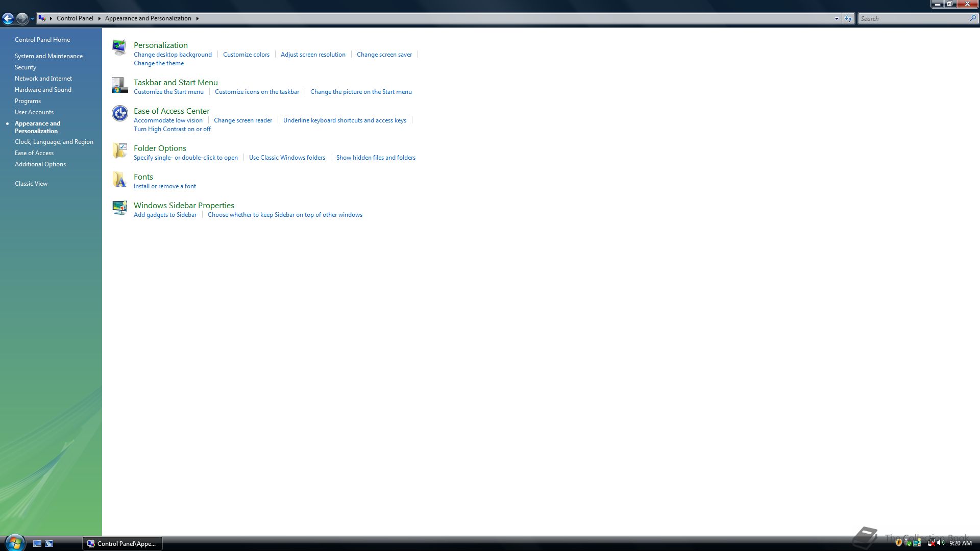
Task: Open the Fonts heading
Action: pos(143,177)
